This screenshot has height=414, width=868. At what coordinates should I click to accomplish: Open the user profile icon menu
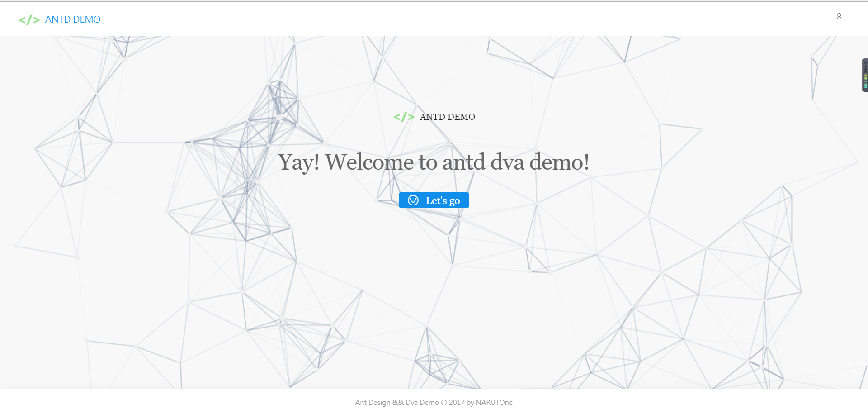[x=839, y=16]
